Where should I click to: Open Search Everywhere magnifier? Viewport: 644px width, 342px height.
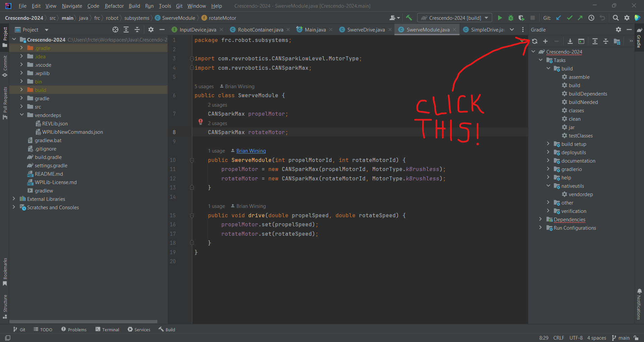tap(616, 18)
